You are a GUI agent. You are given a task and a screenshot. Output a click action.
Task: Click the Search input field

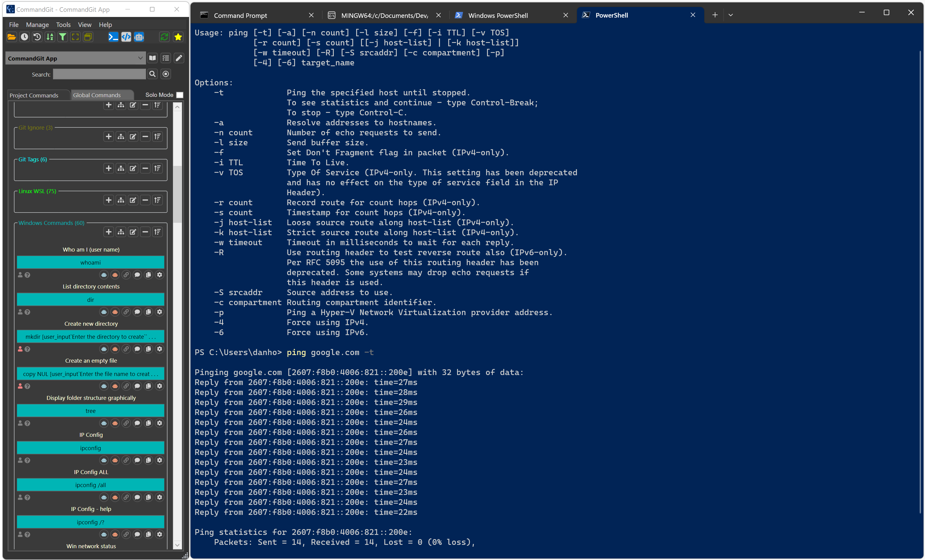coord(99,74)
